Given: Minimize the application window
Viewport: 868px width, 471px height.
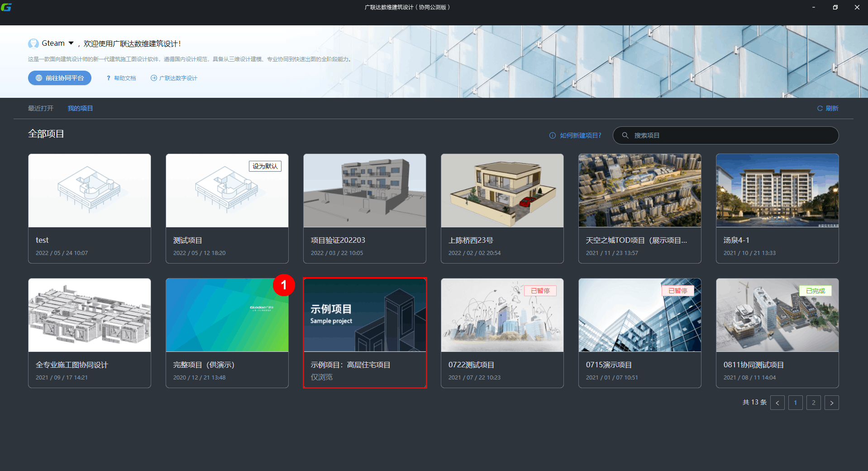Looking at the screenshot, I should 814,7.
